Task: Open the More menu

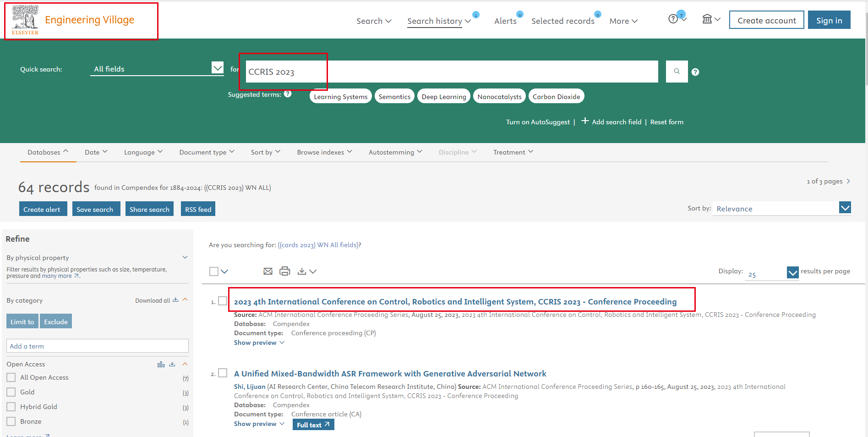Action: (623, 21)
